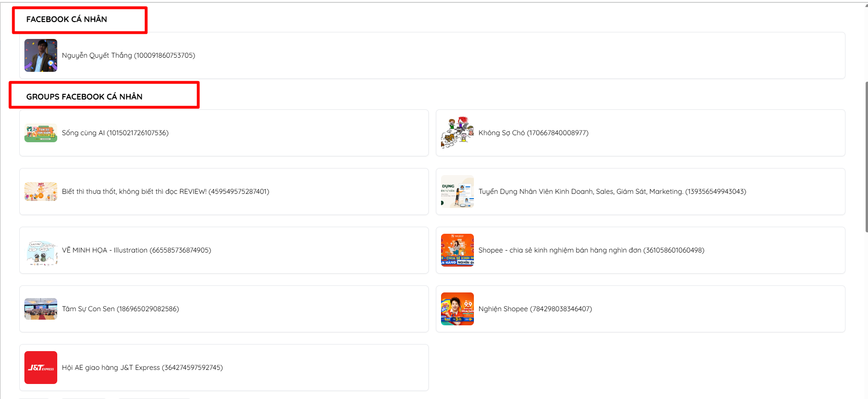This screenshot has width=868, height=399.
Task: Click the Không Sợ Chó group icon
Action: coord(457,133)
